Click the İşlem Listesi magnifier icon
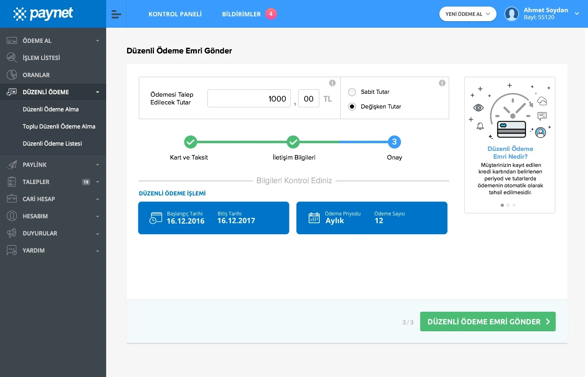 coord(12,58)
